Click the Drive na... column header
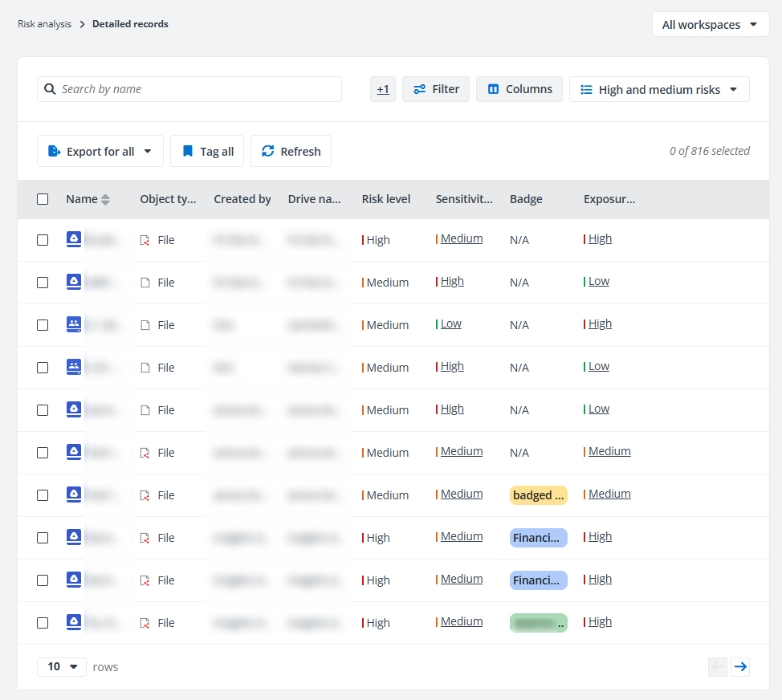The width and height of the screenshot is (782, 700). (x=314, y=199)
